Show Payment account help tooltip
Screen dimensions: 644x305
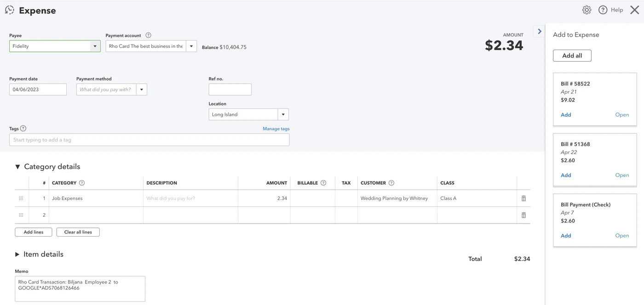(148, 35)
